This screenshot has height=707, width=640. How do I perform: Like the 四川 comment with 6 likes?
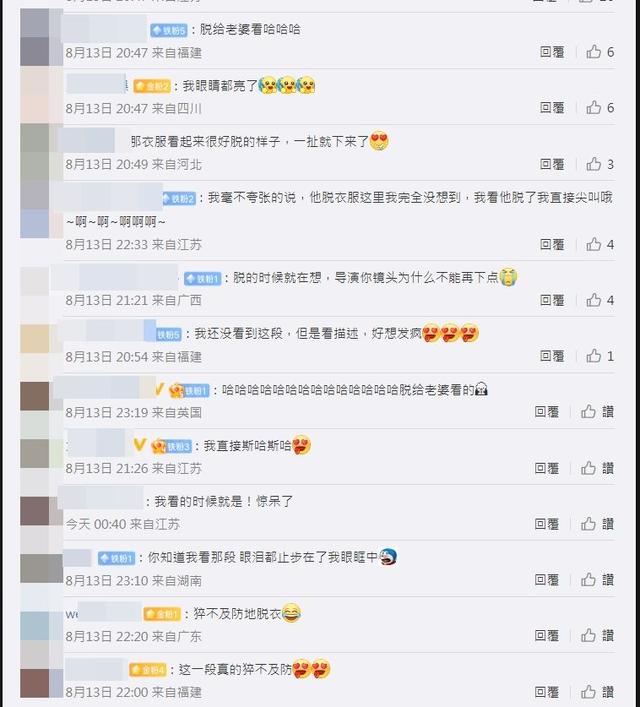click(600, 108)
